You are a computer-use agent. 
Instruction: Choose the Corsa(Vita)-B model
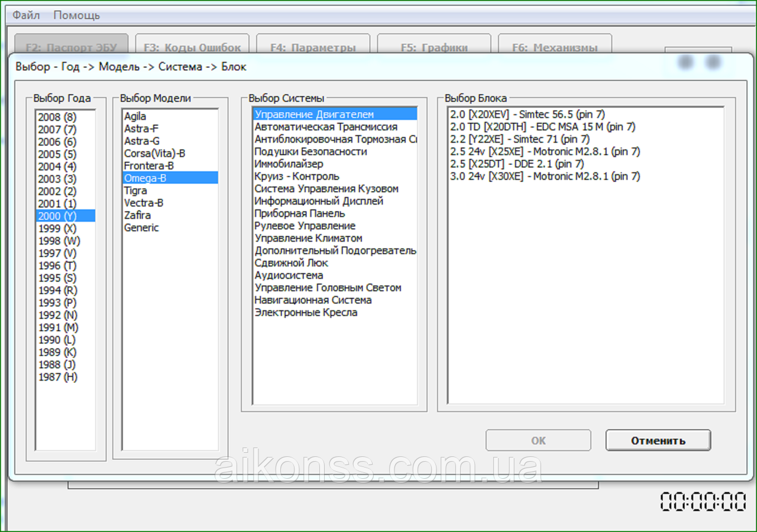[x=170, y=153]
